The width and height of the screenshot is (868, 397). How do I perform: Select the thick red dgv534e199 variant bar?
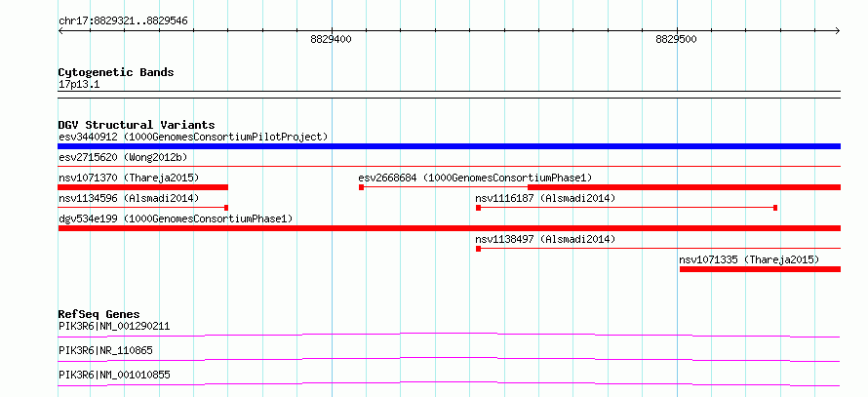[x=449, y=228]
